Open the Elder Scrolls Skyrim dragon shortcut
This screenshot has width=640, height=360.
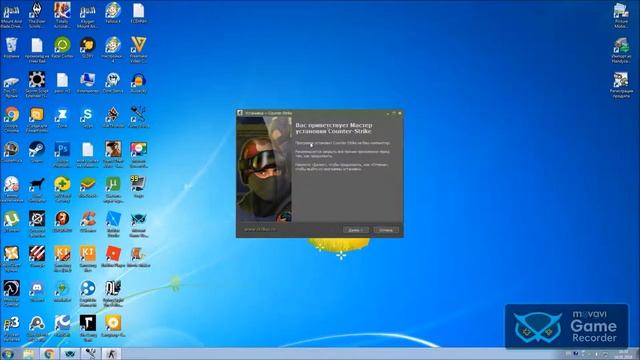click(x=37, y=15)
